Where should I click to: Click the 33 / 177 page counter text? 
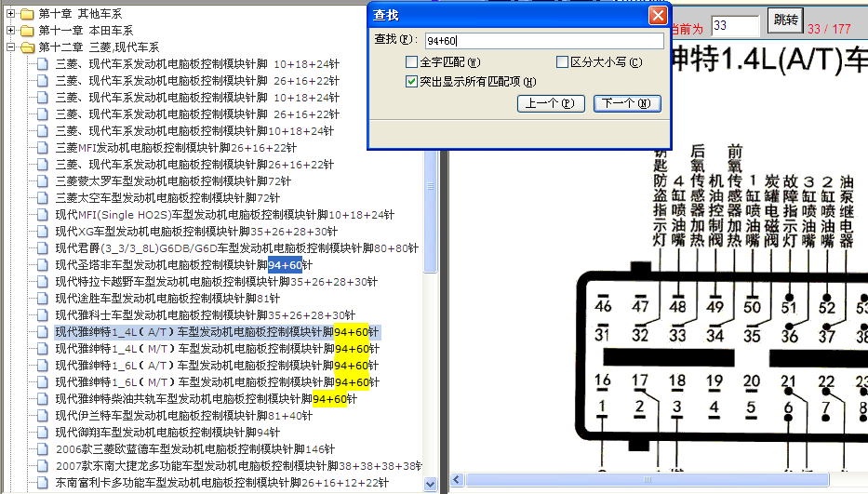829,29
